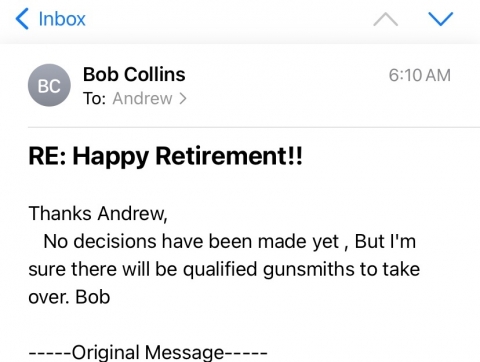480x362 pixels.
Task: Expand recipients chevron beside Andrew
Action: coord(183,98)
